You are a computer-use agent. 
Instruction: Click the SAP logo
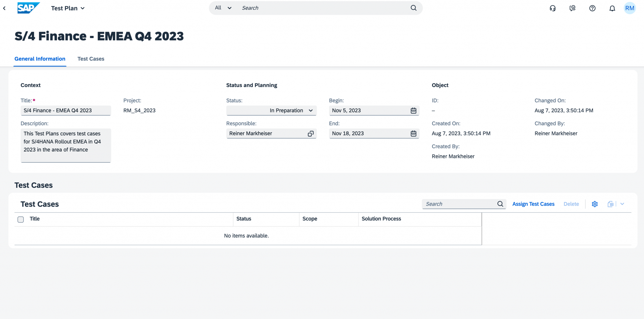coord(29,8)
